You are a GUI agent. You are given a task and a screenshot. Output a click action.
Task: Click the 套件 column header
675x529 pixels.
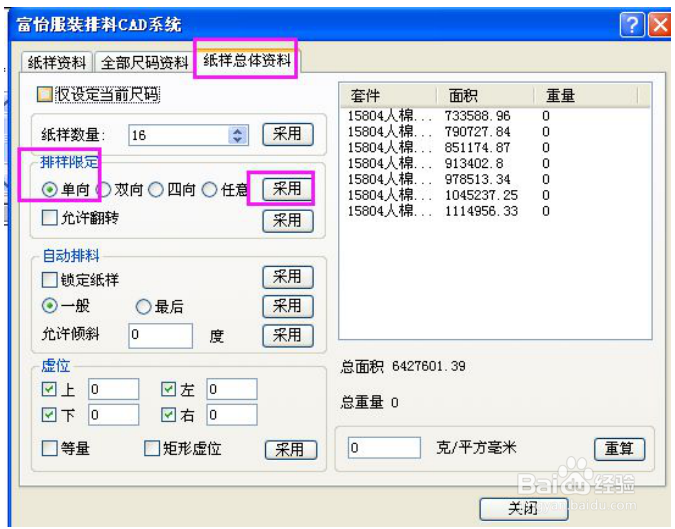(388, 96)
